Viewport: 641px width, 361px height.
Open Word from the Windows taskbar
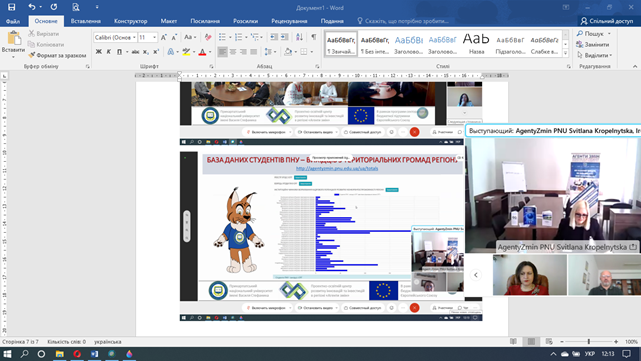(x=94, y=354)
